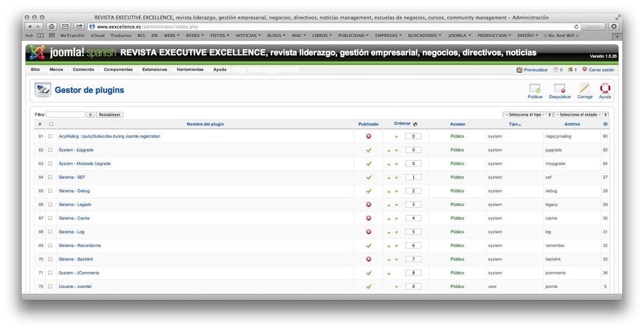Check the System - jUpgrade checkbox
This screenshot has width=644, height=330.
coord(50,150)
